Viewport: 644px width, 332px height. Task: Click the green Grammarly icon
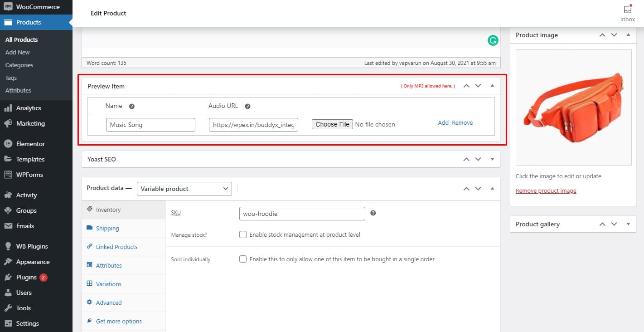pos(493,40)
